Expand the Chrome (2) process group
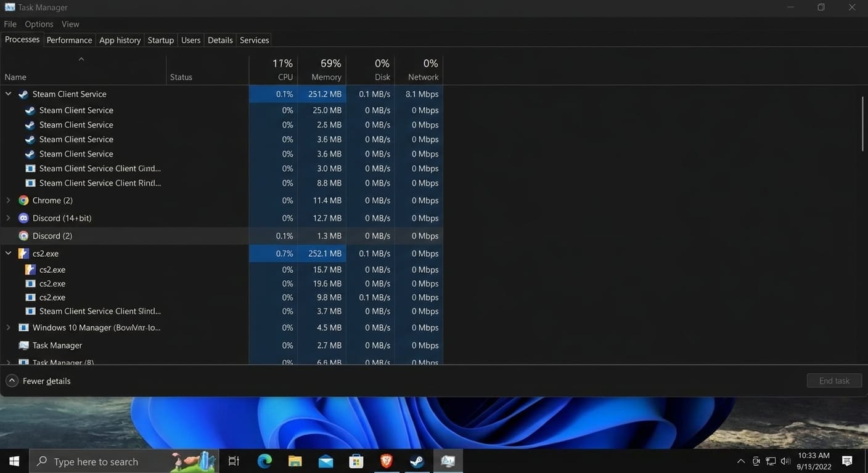Screen dimensions: 868x473 click(9, 200)
